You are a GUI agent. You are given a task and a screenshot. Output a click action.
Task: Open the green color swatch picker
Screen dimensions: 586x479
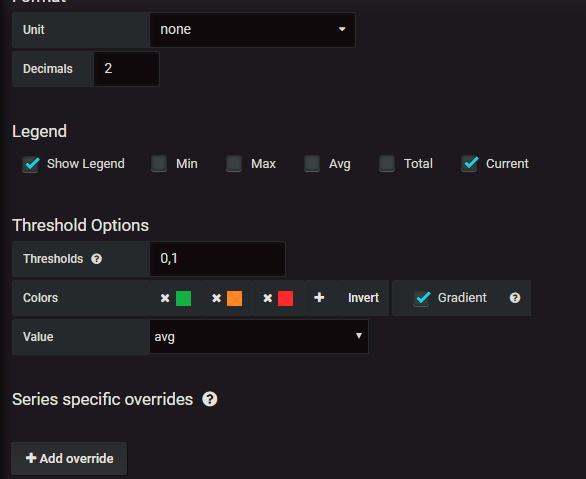tap(183, 299)
